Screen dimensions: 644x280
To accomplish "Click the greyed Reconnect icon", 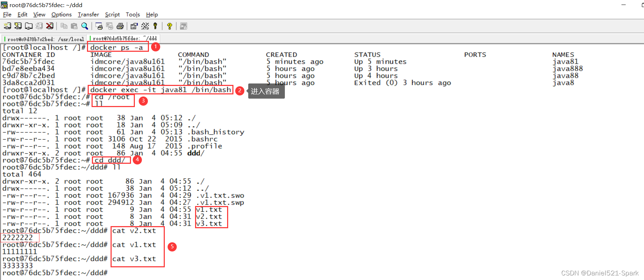I will [39, 26].
